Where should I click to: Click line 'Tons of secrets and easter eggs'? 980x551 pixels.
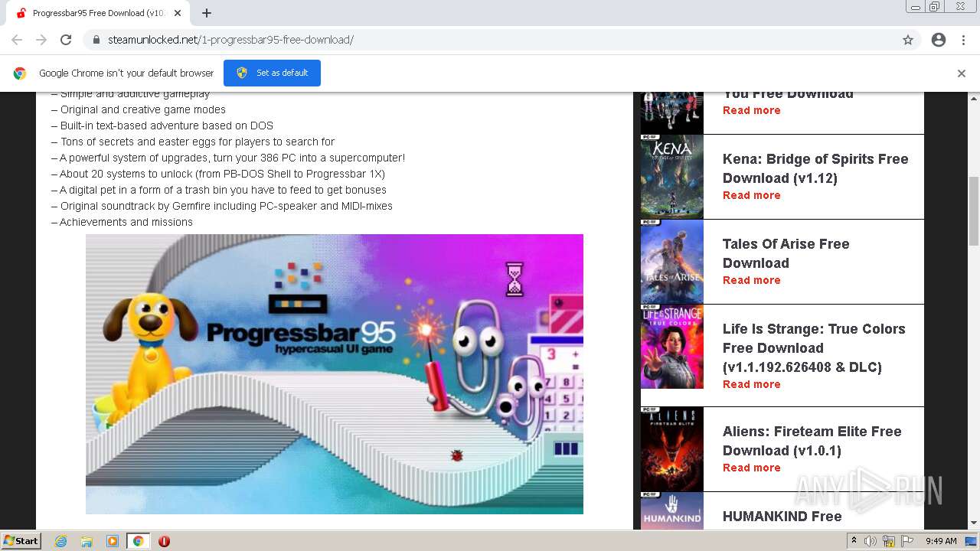193,142
